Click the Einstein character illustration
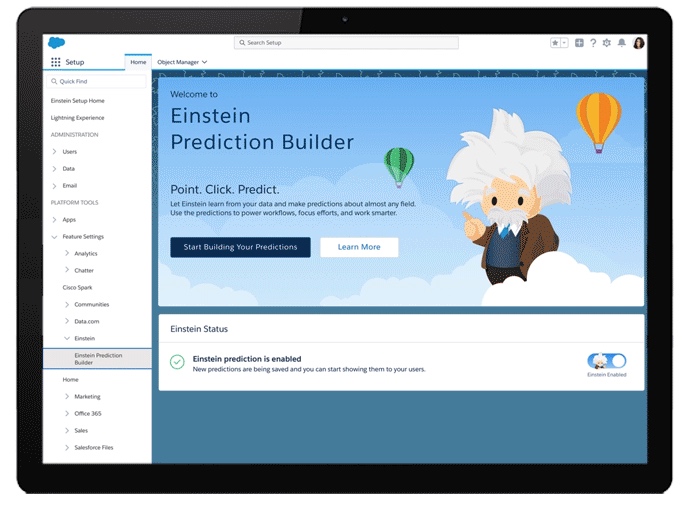Screen dimensions: 690x512 tap(510, 198)
